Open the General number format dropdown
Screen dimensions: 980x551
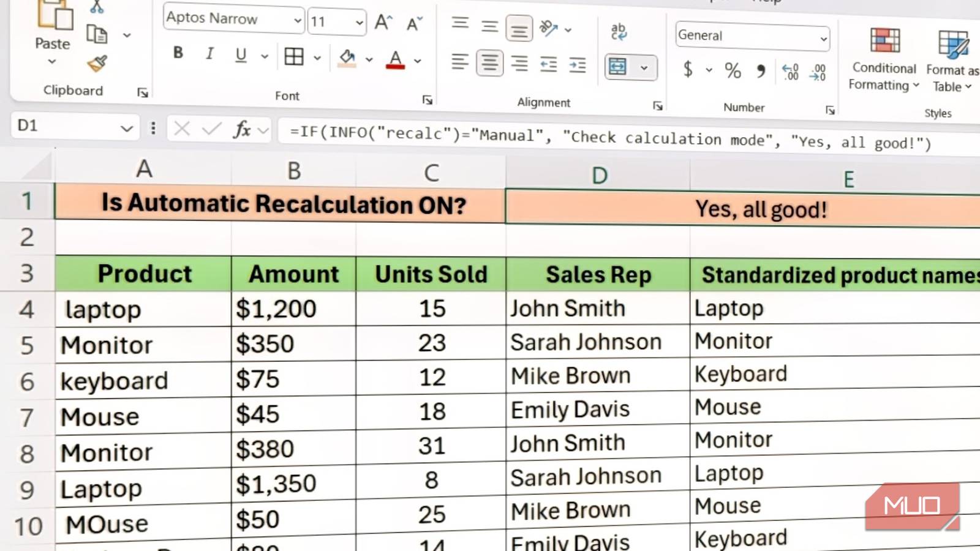pos(752,36)
